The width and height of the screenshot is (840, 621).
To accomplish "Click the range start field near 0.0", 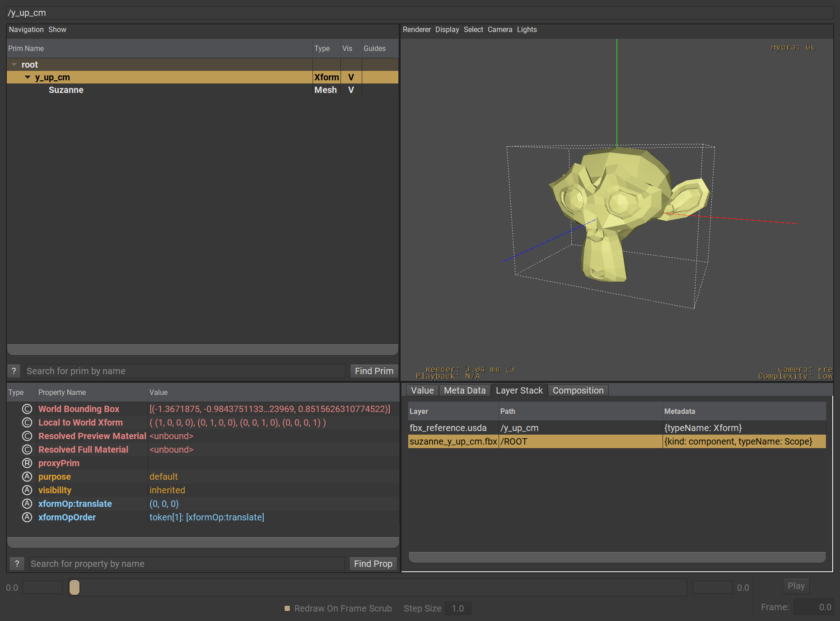I will click(x=42, y=587).
